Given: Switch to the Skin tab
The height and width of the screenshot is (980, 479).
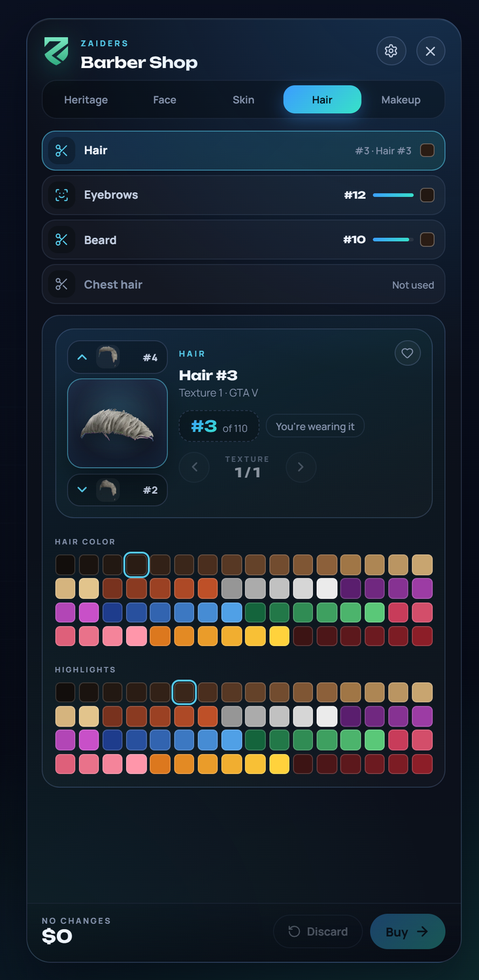Looking at the screenshot, I should pos(243,100).
